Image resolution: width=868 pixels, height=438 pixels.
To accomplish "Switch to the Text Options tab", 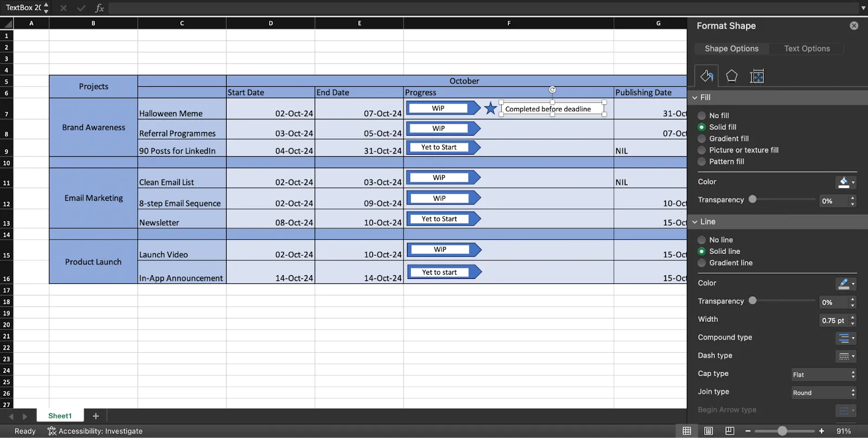I will [807, 48].
